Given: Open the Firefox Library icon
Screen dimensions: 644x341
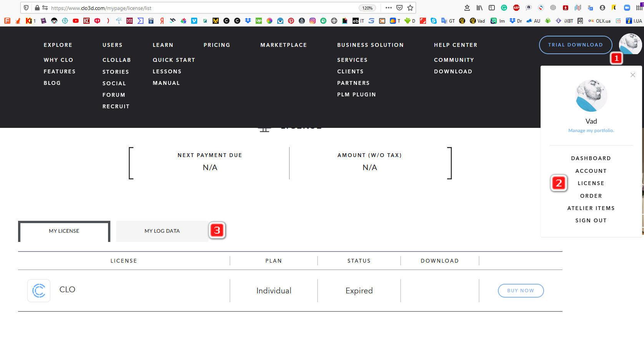Looking at the screenshot, I should [x=479, y=8].
